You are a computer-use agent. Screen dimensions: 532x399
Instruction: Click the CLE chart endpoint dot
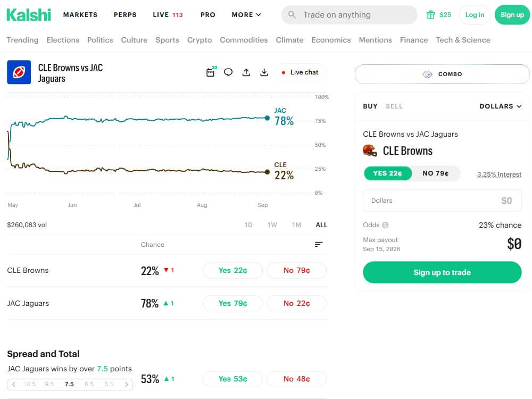click(x=267, y=172)
